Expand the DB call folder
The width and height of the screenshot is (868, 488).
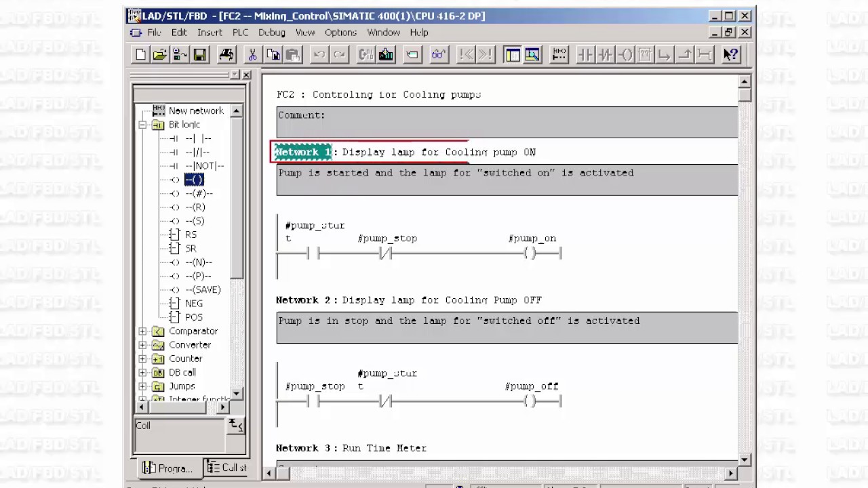pyautogui.click(x=142, y=373)
